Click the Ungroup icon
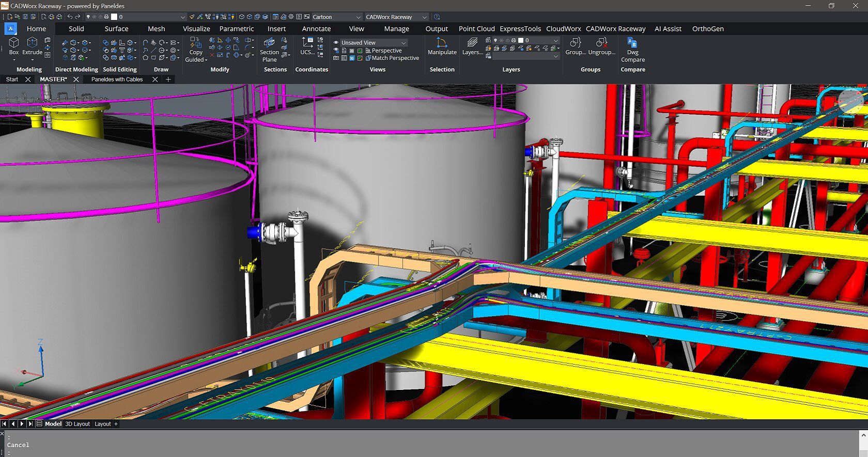The width and height of the screenshot is (868, 457). (x=602, y=46)
